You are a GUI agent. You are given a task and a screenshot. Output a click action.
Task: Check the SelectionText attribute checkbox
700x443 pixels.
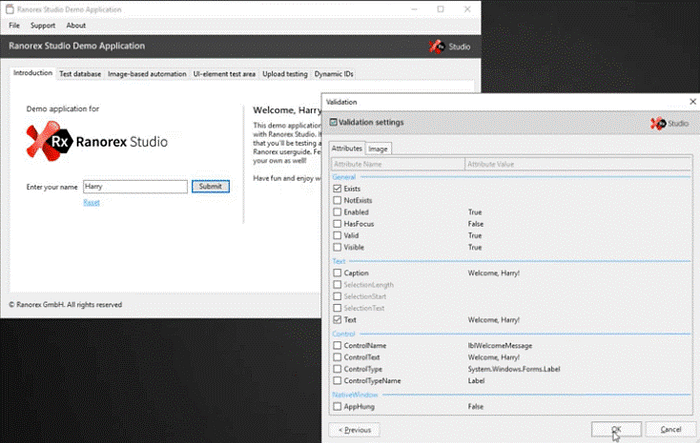(x=337, y=308)
